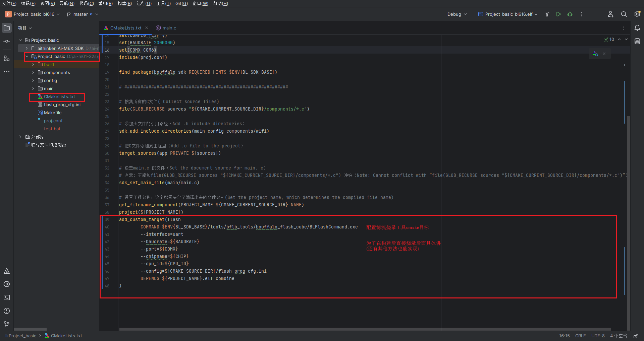Image resolution: width=644 pixels, height=341 pixels.
Task: Open the master branch dropdown
Action: 83,14
